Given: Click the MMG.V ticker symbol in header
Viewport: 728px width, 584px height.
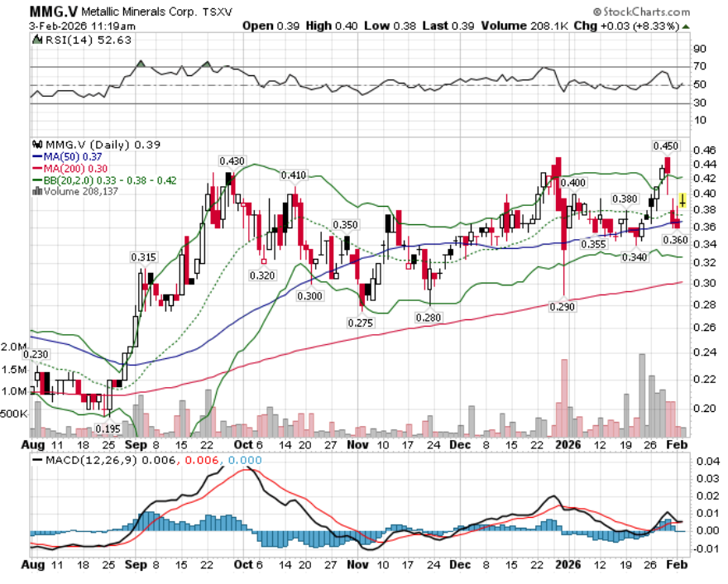Looking at the screenshot, I should [54, 11].
